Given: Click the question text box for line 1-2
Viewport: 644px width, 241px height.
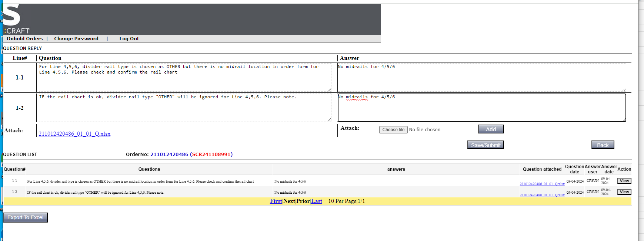Looking at the screenshot, I should [x=184, y=108].
